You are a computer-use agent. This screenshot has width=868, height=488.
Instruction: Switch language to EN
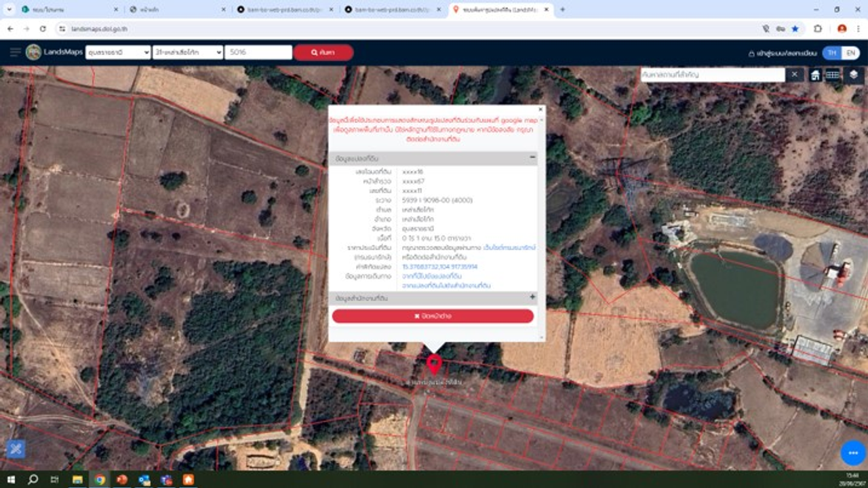point(850,53)
